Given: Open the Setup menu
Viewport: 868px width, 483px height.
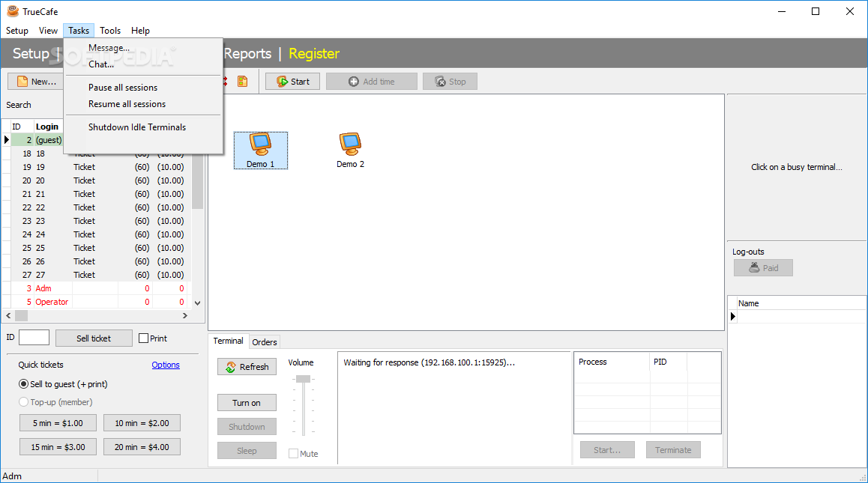Looking at the screenshot, I should 17,31.
